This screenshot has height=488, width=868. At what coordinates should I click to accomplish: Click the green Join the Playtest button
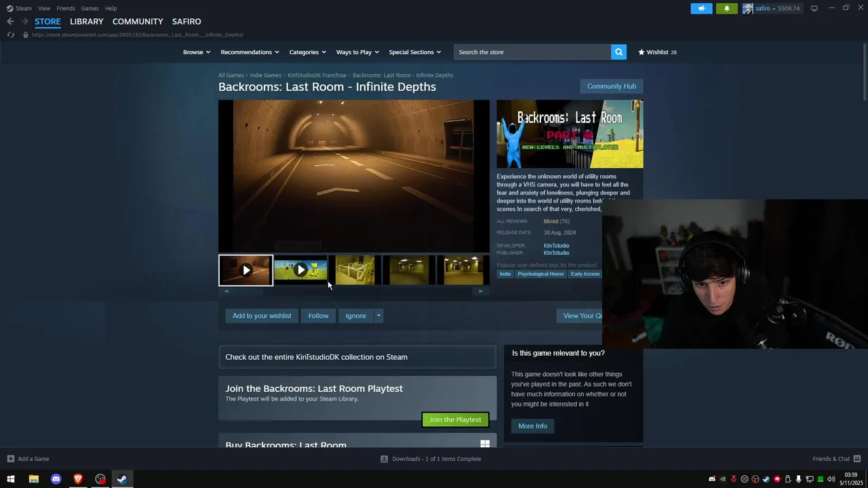pyautogui.click(x=455, y=420)
